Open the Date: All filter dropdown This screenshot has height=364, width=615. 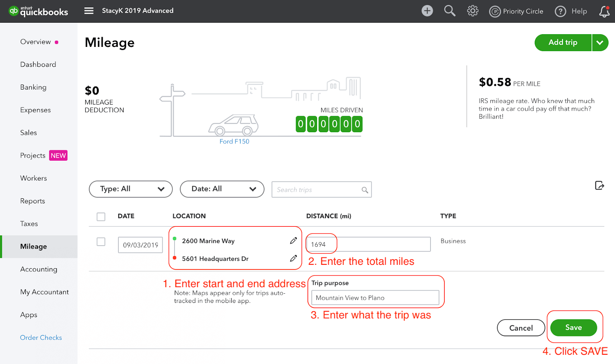pyautogui.click(x=222, y=189)
